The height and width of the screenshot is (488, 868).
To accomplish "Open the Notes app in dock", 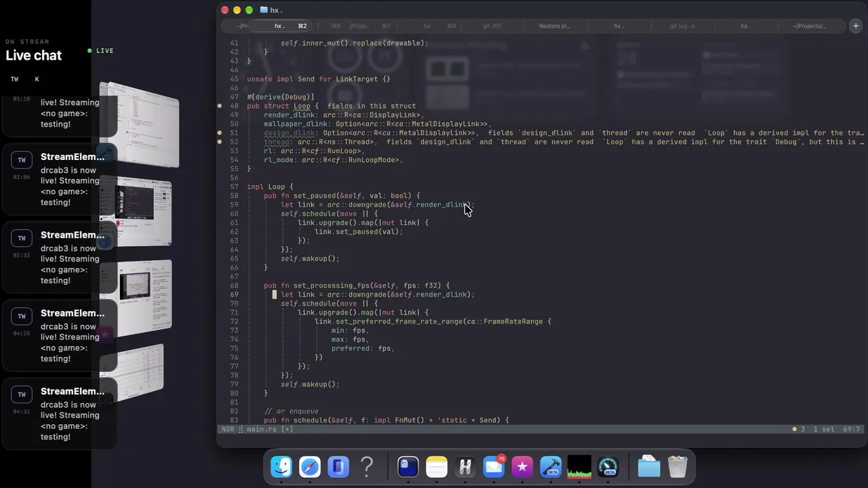I will [x=437, y=466].
